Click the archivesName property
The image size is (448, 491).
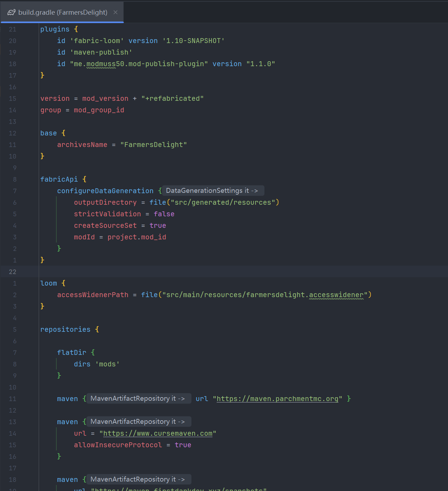[x=82, y=145]
